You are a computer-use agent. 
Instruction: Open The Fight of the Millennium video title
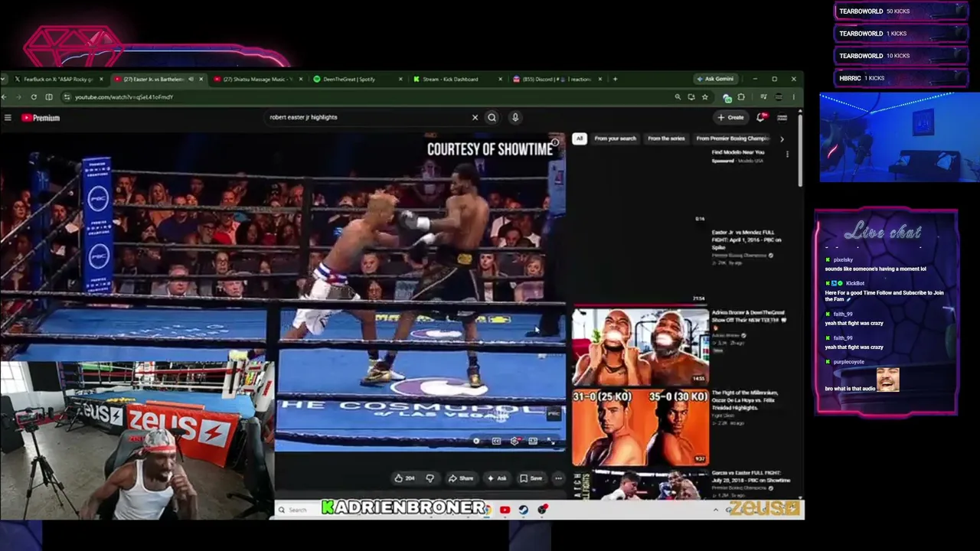tap(746, 400)
